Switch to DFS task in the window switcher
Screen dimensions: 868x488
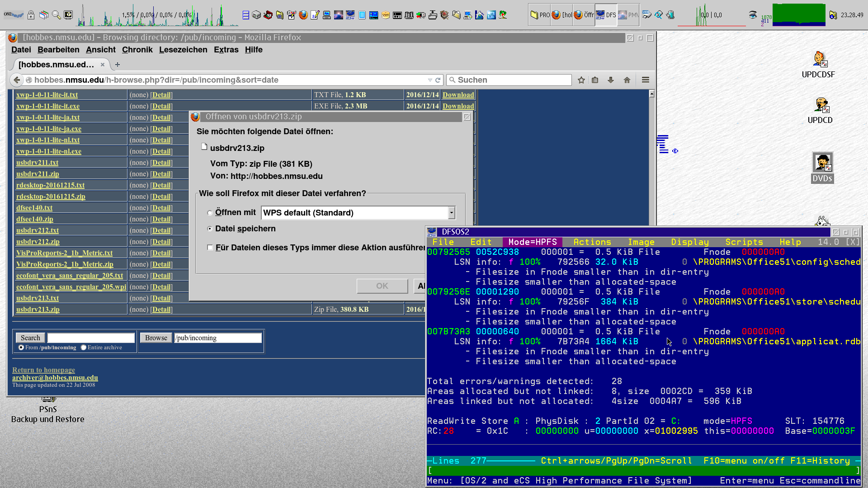point(606,15)
